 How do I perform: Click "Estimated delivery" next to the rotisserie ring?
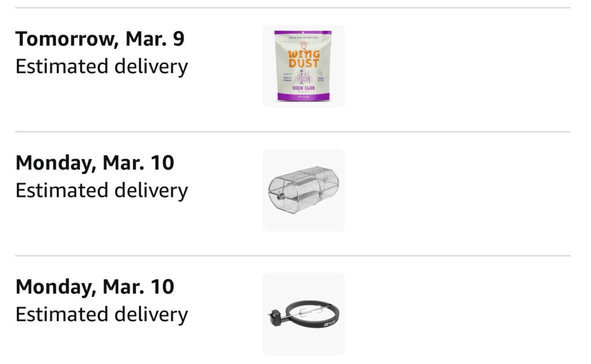(x=102, y=315)
